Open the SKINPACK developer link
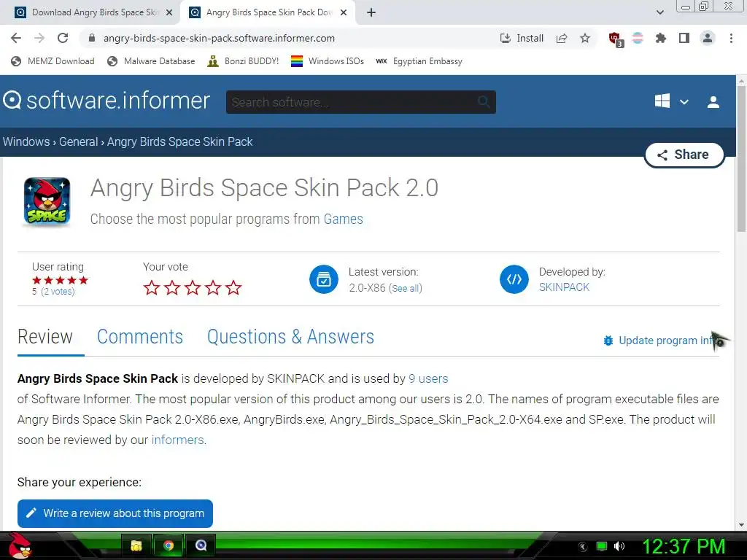747x560 pixels. point(564,287)
